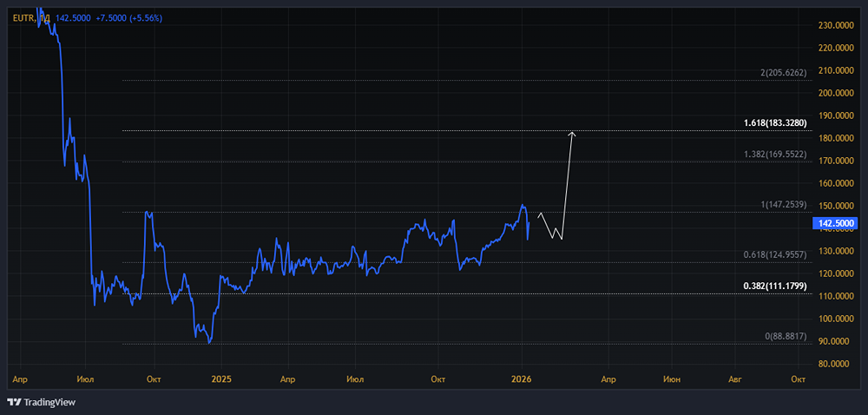
Task: Click the 100.0000 price axis label
Action: pos(837,319)
